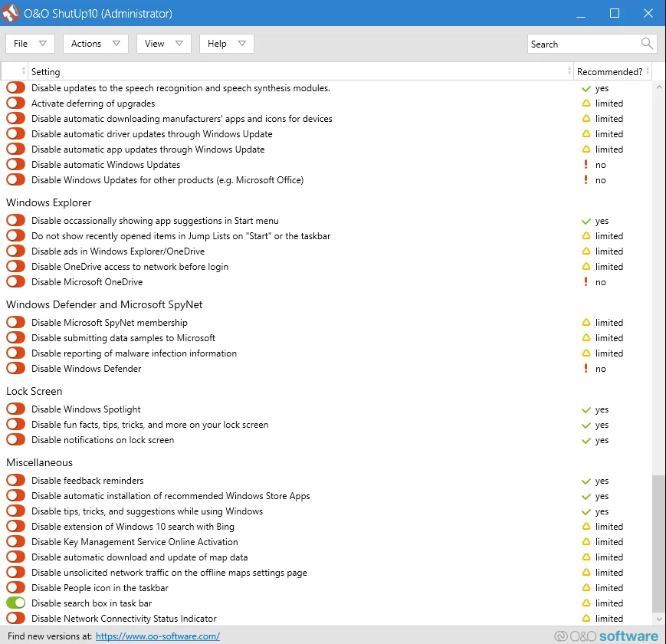
Task: Click the search magnifier icon
Action: (647, 44)
